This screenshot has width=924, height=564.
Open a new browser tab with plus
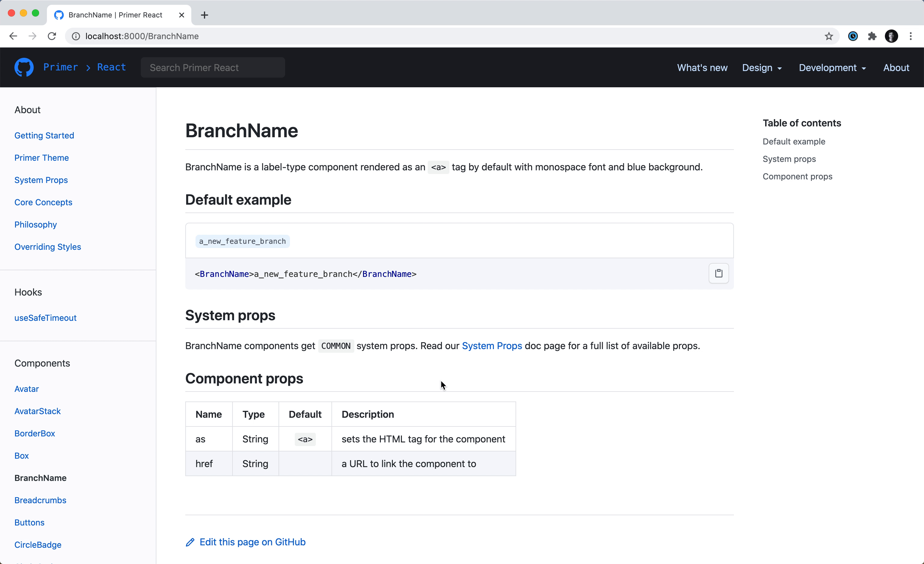[204, 15]
